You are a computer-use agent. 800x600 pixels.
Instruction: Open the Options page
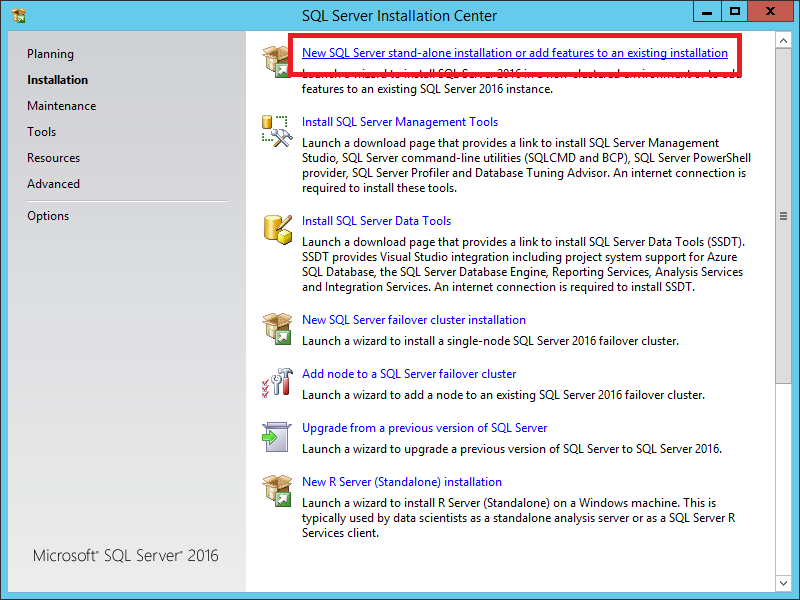point(48,216)
